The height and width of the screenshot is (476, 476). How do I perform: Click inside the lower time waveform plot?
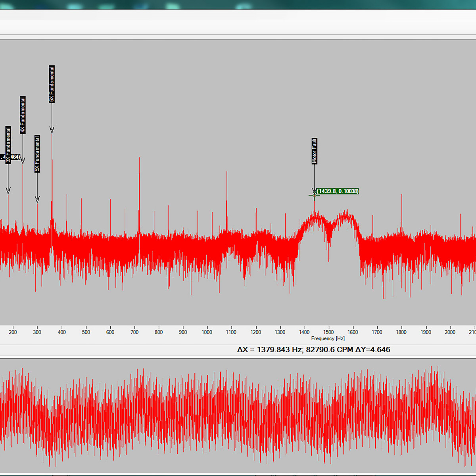[x=238, y=416]
